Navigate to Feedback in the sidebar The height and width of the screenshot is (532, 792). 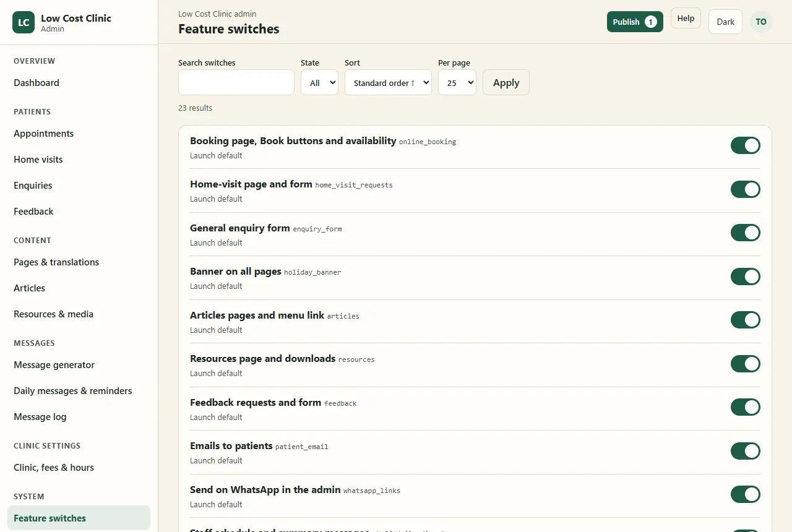tap(79, 212)
